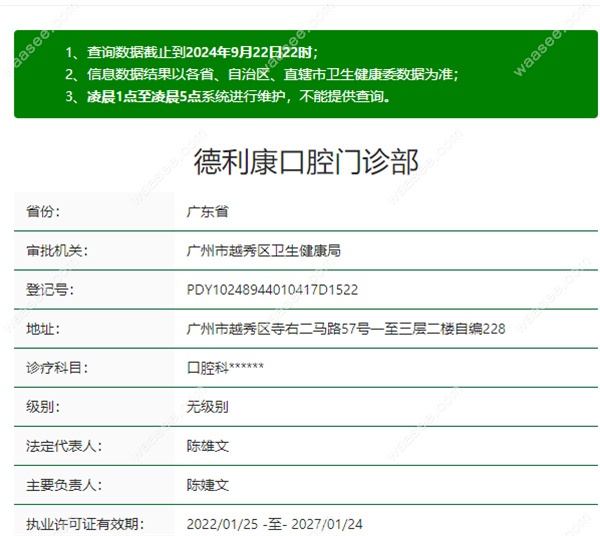Click the title 德利康口腔门诊部
The image size is (600, 536).
[306, 162]
